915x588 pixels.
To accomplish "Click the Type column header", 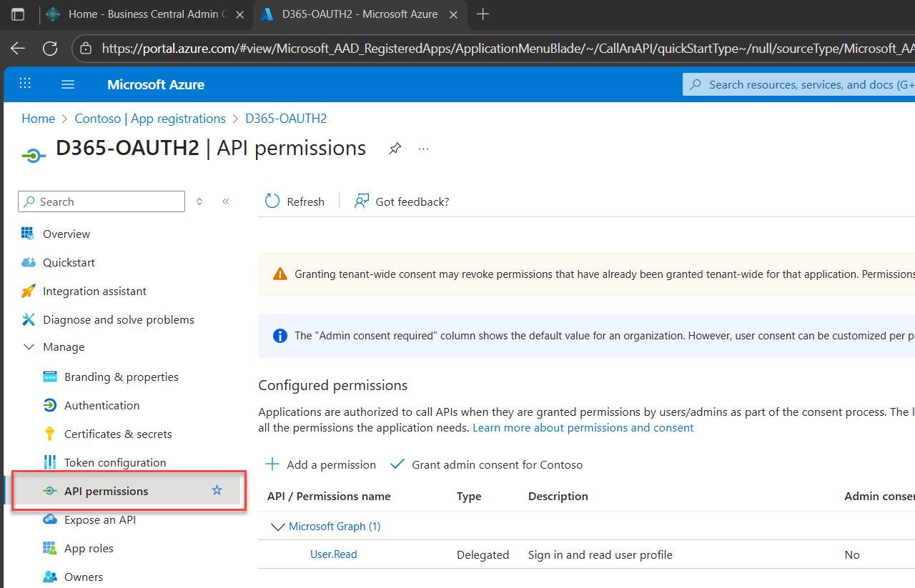I will (x=469, y=496).
